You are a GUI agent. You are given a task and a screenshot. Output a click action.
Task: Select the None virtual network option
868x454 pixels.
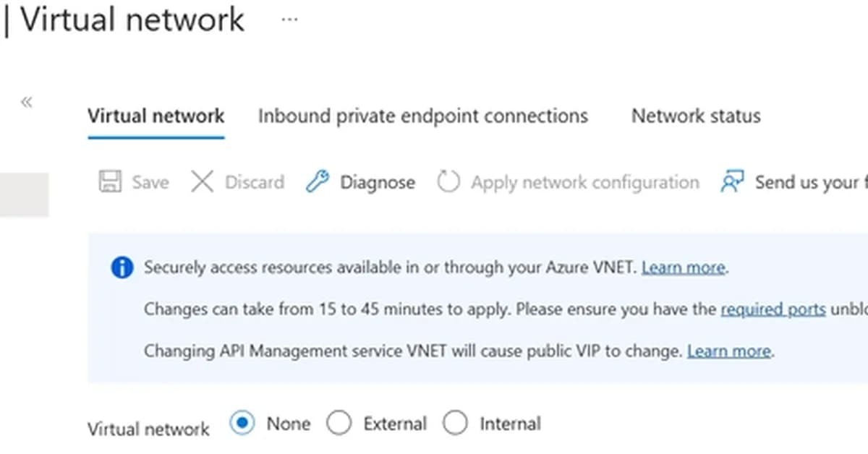tap(244, 423)
